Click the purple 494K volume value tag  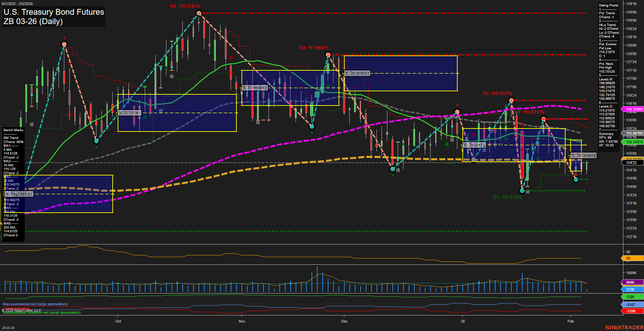coord(632,282)
